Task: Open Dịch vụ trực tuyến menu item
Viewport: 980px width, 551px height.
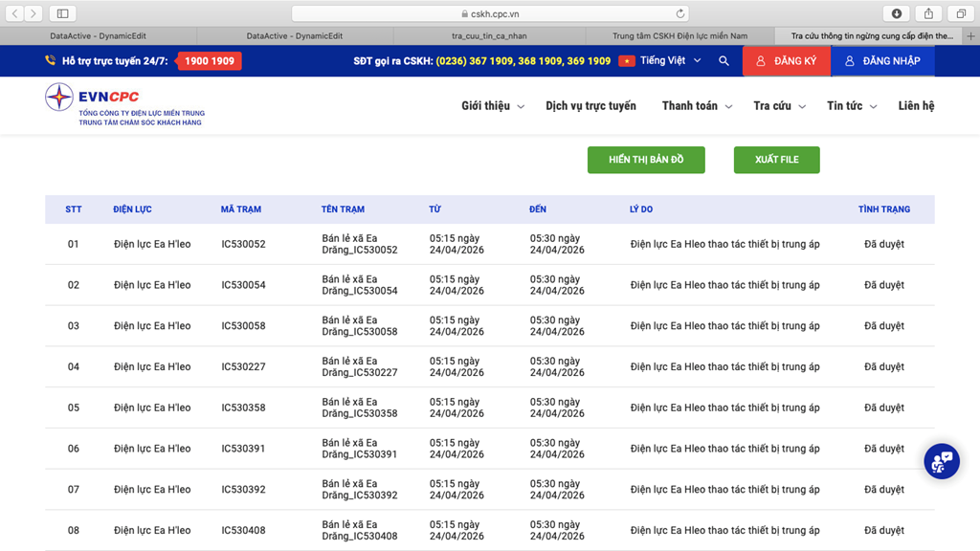Action: coord(590,106)
